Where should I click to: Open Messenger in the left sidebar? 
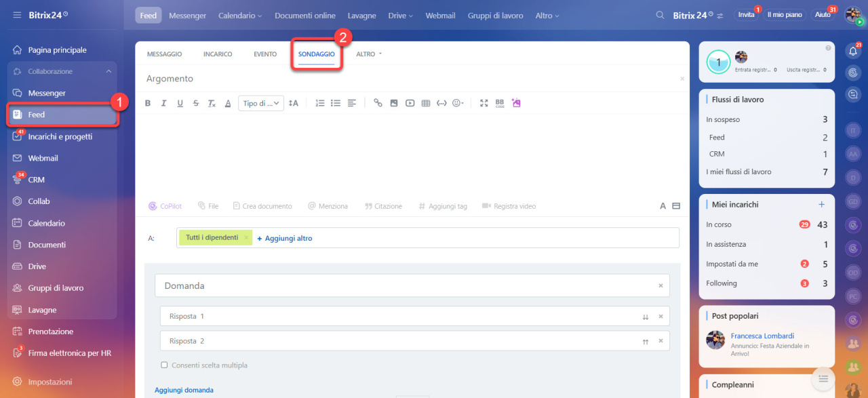(x=47, y=93)
